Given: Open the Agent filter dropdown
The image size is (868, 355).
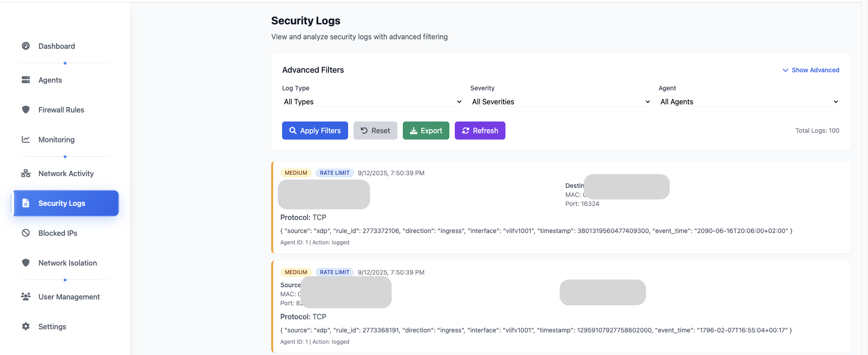Looking at the screenshot, I should [749, 102].
